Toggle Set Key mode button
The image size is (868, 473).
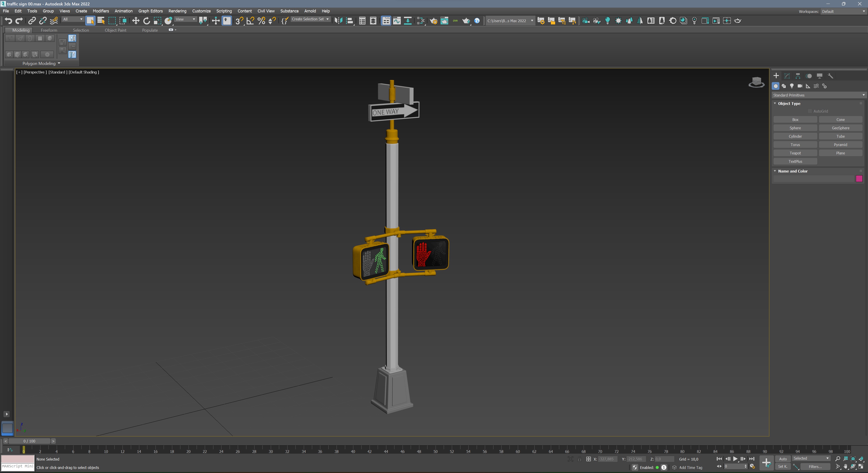pyautogui.click(x=783, y=467)
